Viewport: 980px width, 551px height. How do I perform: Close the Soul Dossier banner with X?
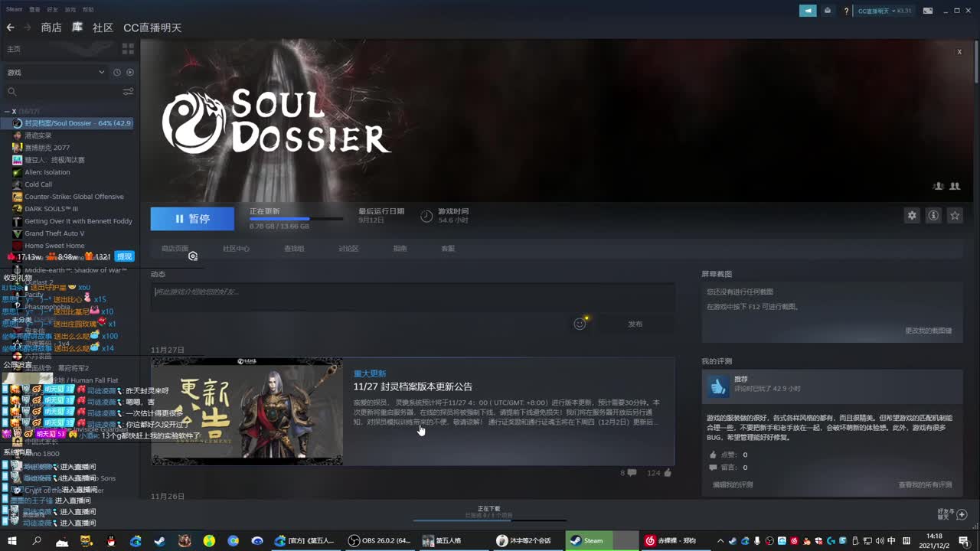959,52
